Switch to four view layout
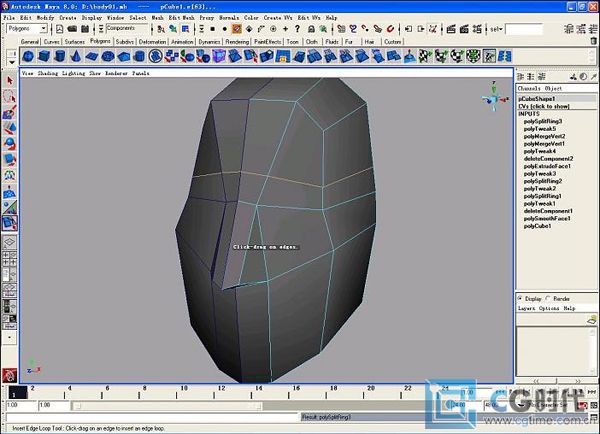Image resolution: width=600 pixels, height=434 pixels. [x=10, y=258]
